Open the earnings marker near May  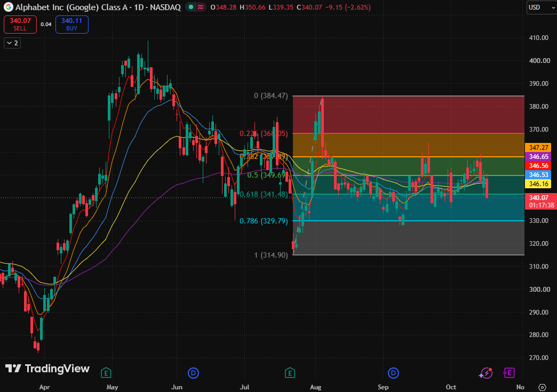click(x=106, y=373)
